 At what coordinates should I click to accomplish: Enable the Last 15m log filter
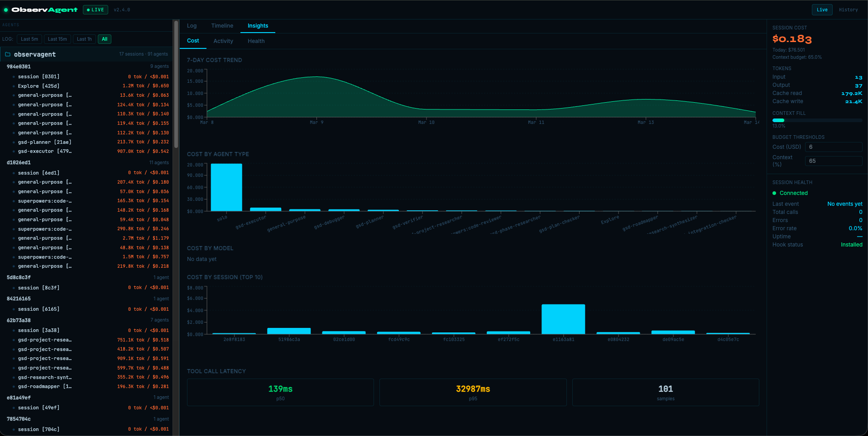pyautogui.click(x=57, y=39)
